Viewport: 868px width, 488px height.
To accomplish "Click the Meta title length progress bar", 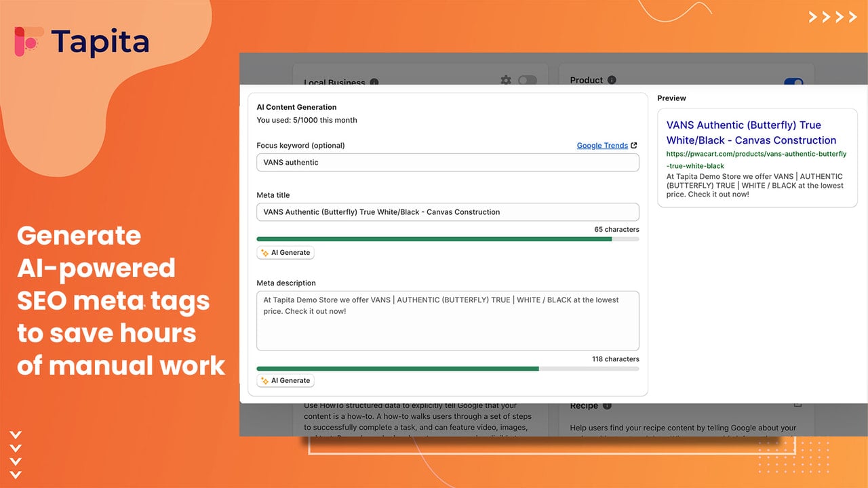I will click(448, 239).
